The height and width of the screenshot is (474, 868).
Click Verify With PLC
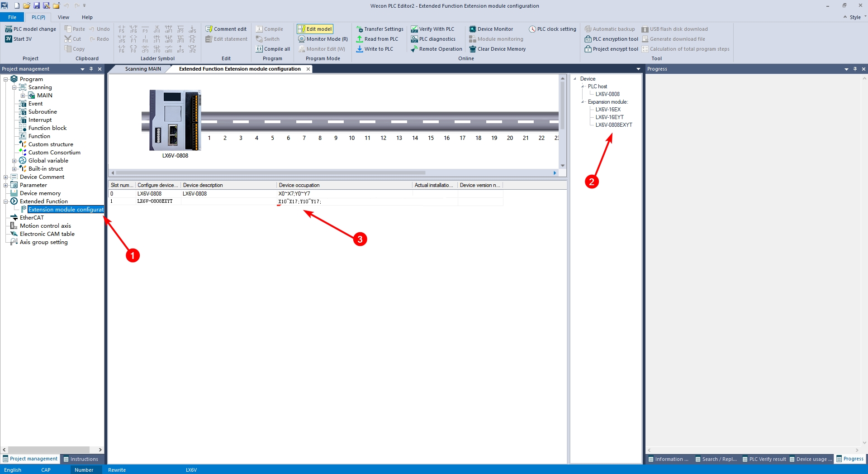point(432,29)
